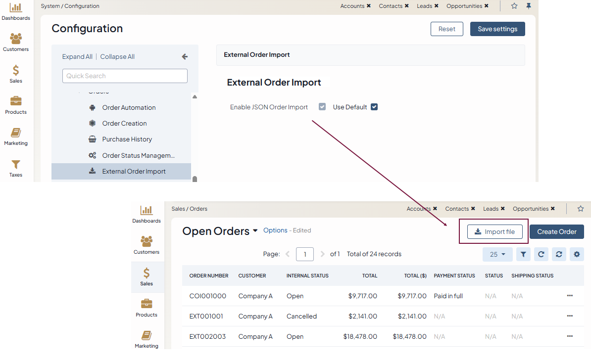Image resolution: width=591 pixels, height=364 pixels.
Task: Select Order Automation in configuration tree
Action: (129, 108)
